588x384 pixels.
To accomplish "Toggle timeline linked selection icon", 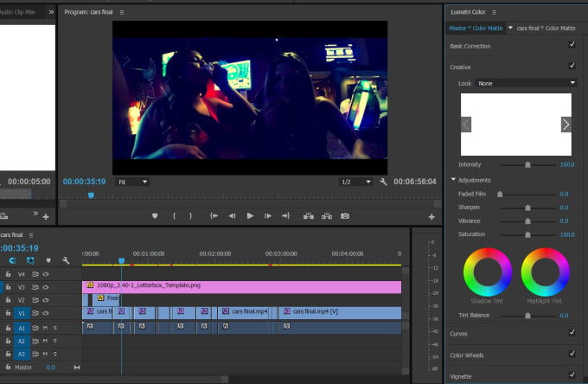I will click(30, 260).
